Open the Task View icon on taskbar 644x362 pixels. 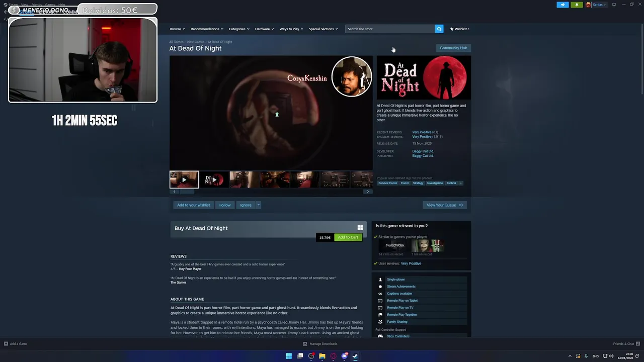click(x=300, y=356)
